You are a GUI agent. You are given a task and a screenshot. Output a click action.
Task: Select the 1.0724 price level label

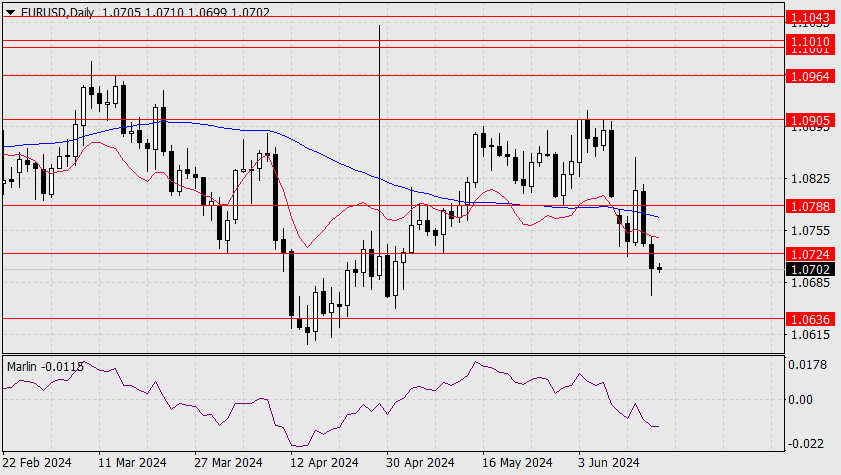[x=810, y=254]
